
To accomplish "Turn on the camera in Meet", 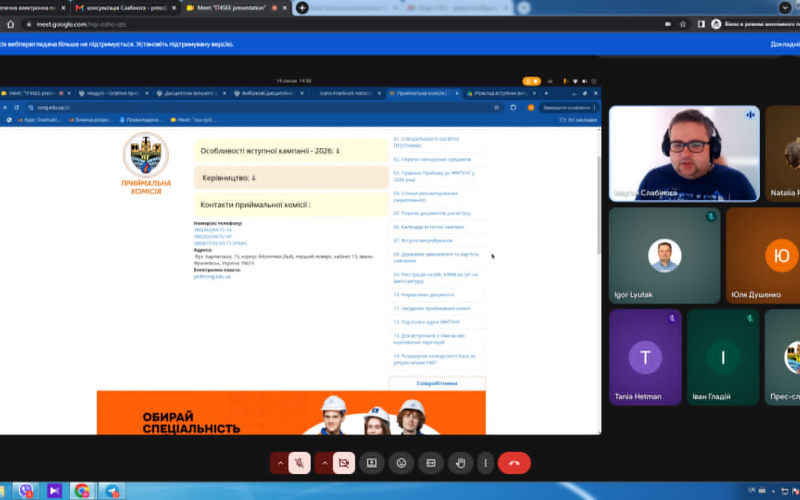I will (344, 463).
